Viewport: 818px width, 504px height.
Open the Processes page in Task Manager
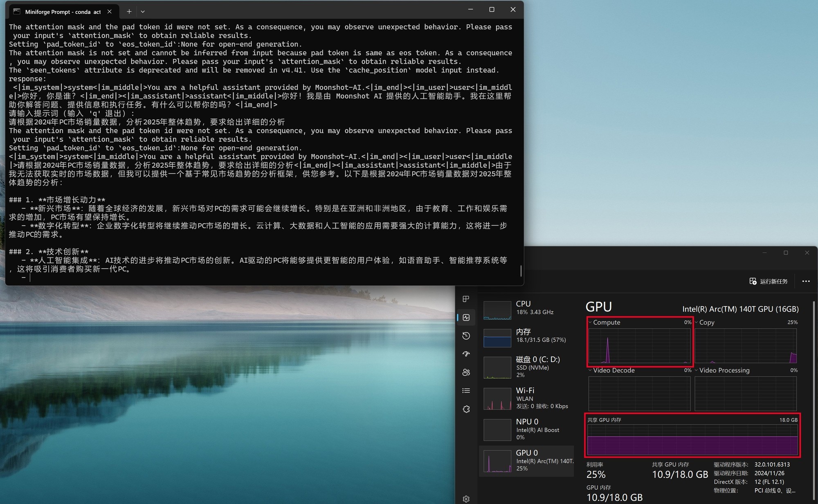(466, 299)
